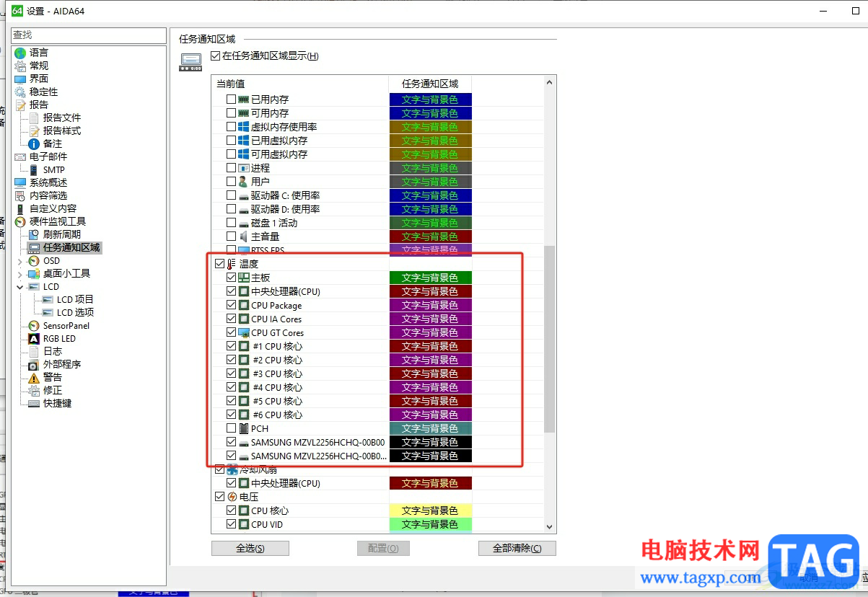Click the 刷新周期 icon
Screen dimensions: 868x597
[x=34, y=234]
